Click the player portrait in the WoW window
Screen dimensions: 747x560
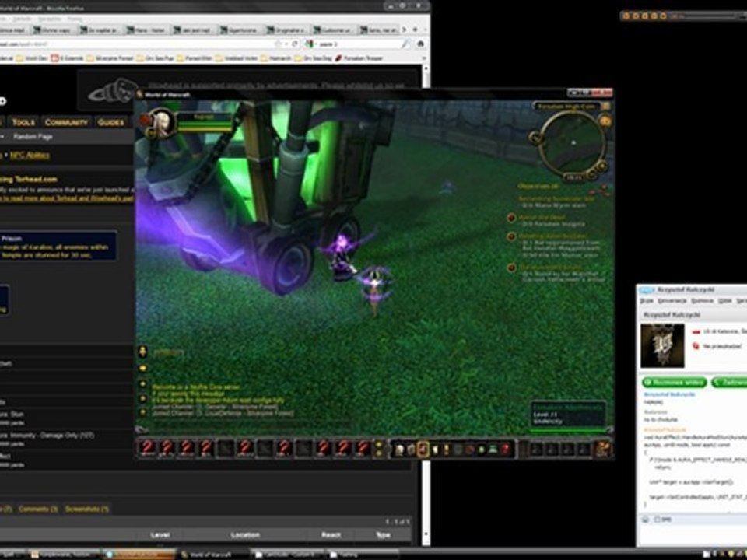click(162, 122)
